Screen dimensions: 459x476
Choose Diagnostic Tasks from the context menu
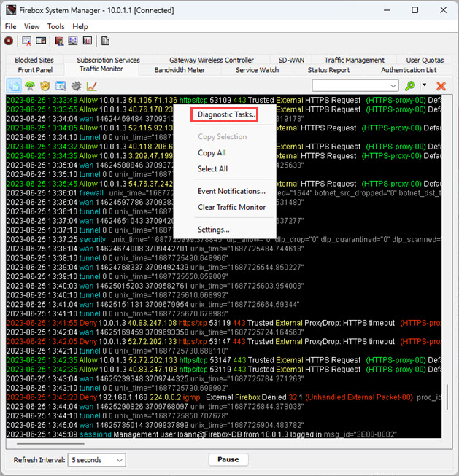[x=226, y=114]
